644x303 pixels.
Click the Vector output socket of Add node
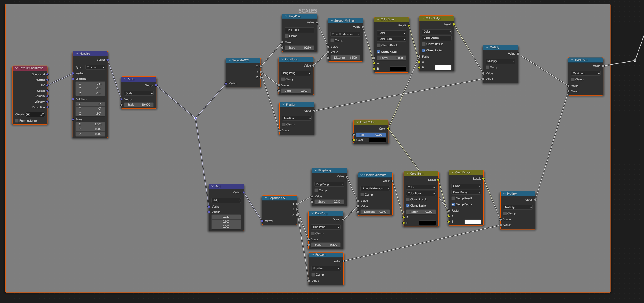[244, 192]
